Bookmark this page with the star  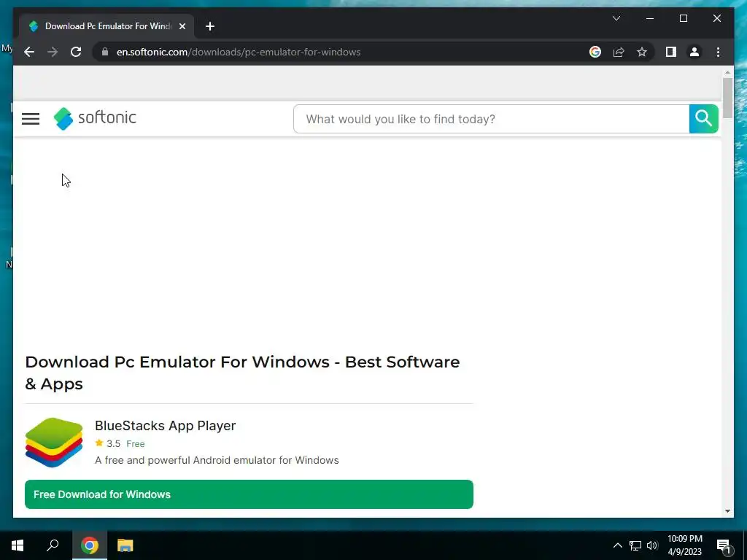coord(642,52)
